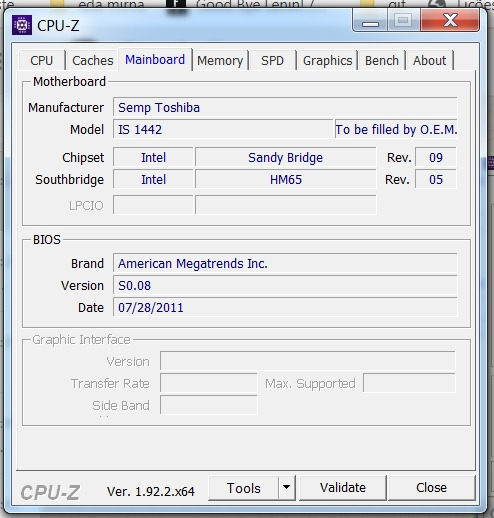Image resolution: width=494 pixels, height=518 pixels.
Task: Open the Tools dropdown arrow
Action: click(287, 488)
